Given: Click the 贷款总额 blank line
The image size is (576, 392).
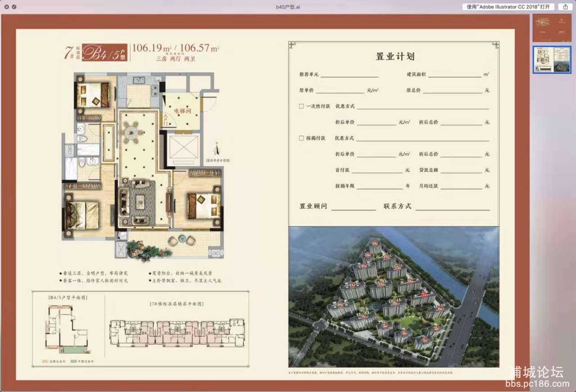Looking at the screenshot, I should click(x=461, y=172).
